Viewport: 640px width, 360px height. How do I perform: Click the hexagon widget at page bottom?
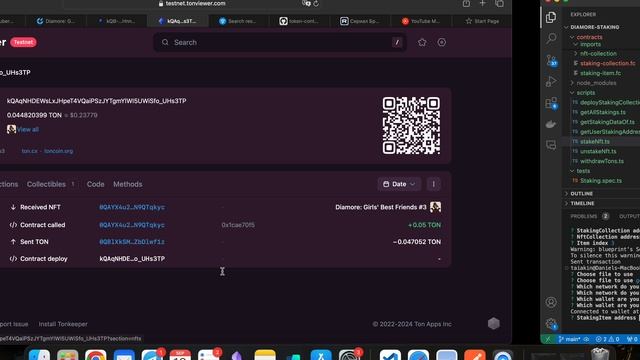(493, 323)
